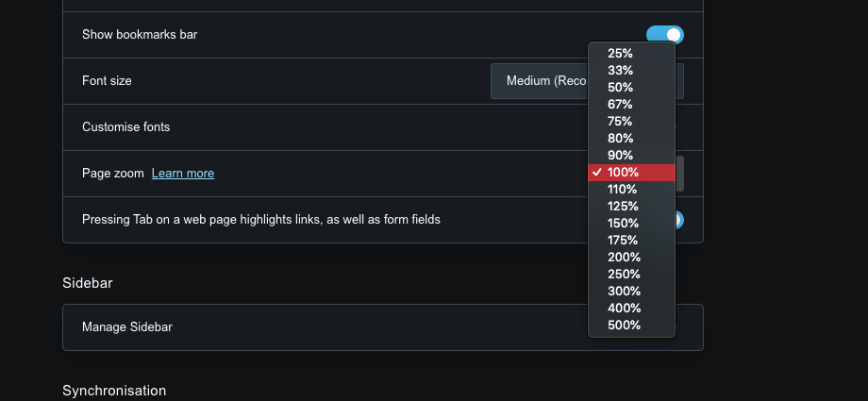
Task: Select 75% in the zoom dropdown
Action: [621, 122]
